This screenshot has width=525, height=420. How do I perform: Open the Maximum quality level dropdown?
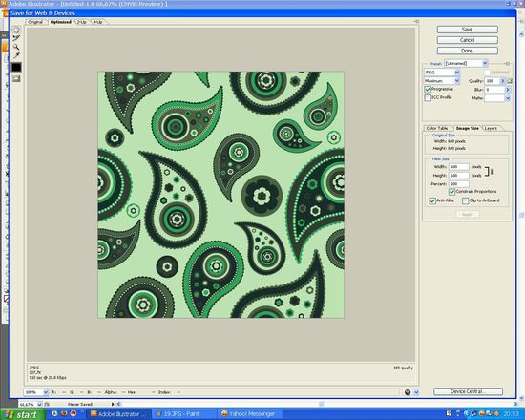pos(442,81)
